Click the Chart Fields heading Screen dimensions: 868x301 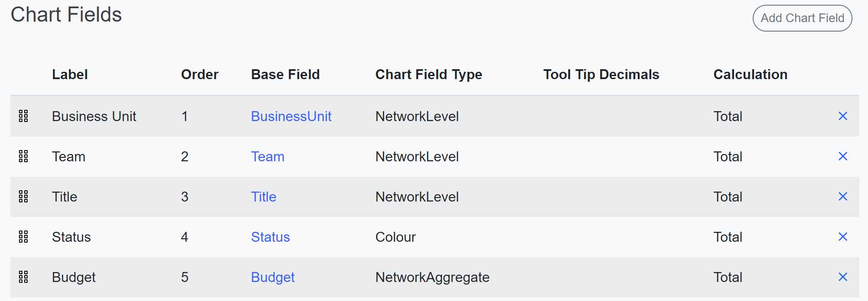click(66, 15)
